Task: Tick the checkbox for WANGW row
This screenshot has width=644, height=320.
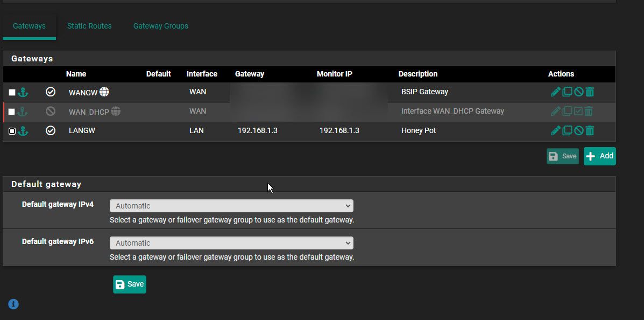Action: (12, 93)
